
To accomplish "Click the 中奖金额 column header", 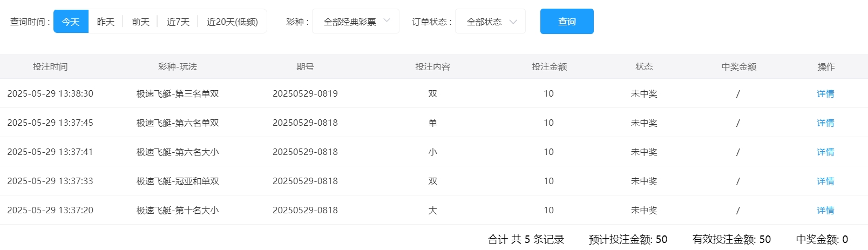I will tap(738, 67).
